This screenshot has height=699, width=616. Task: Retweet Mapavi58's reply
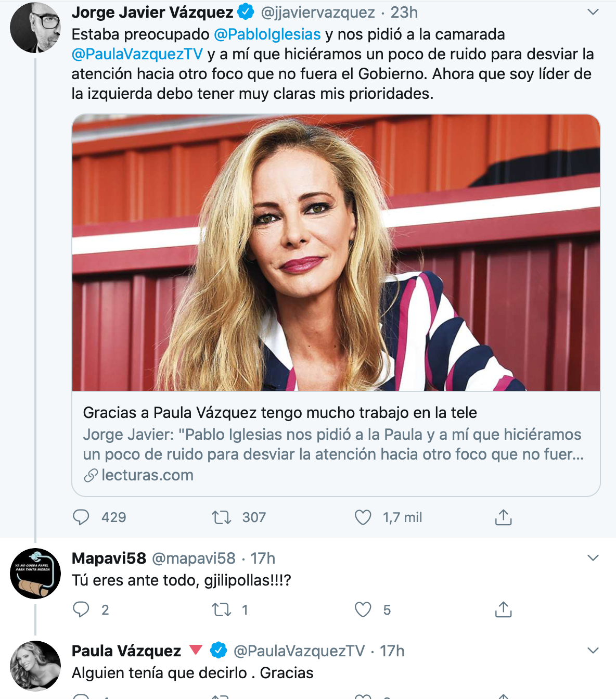click(x=222, y=609)
